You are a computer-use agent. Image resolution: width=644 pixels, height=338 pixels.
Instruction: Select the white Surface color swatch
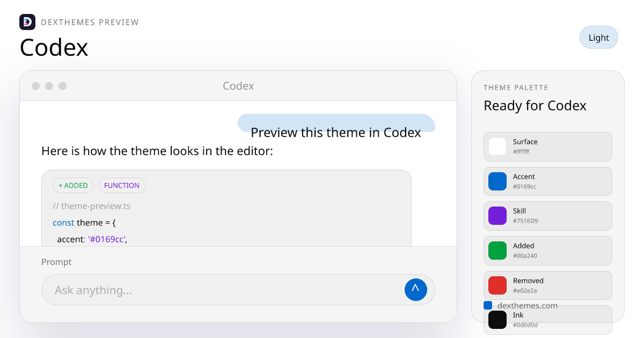coord(497,146)
